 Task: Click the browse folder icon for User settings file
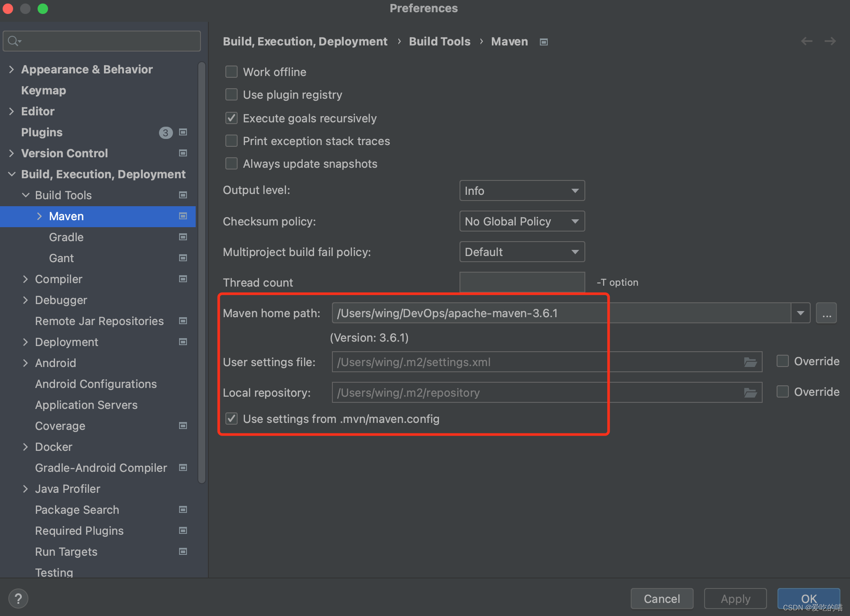pyautogui.click(x=750, y=362)
